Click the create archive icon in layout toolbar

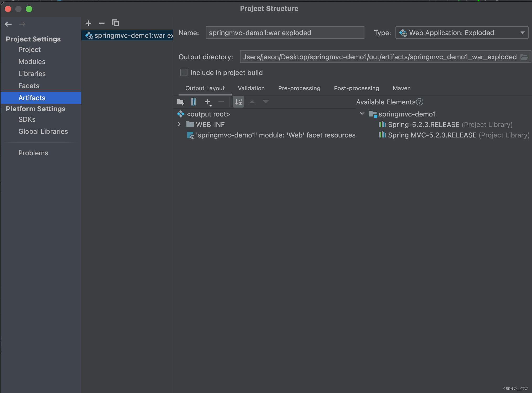194,102
